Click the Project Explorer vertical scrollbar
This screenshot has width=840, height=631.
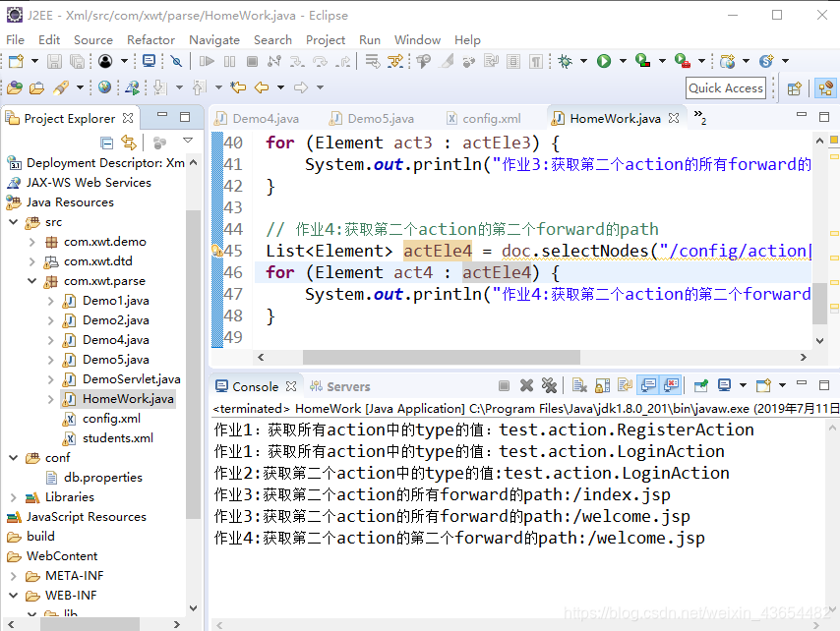tap(193, 364)
